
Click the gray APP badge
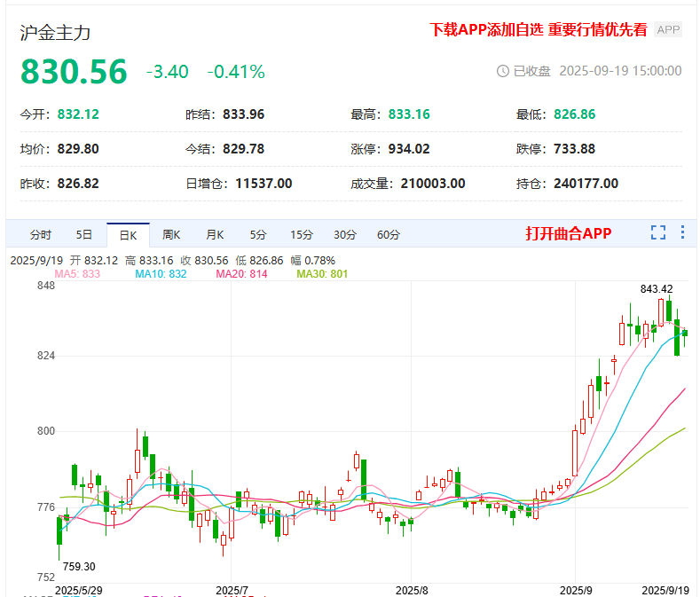coord(668,30)
